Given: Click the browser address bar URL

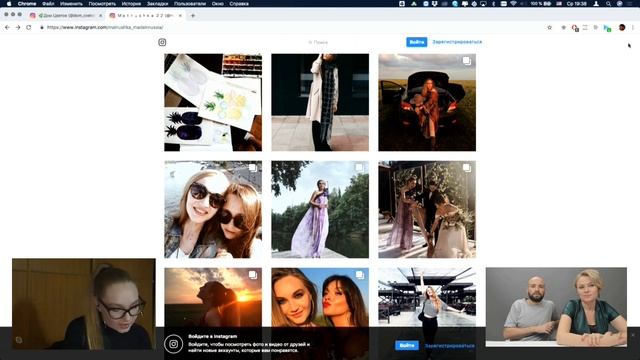Looking at the screenshot, I should (105, 27).
